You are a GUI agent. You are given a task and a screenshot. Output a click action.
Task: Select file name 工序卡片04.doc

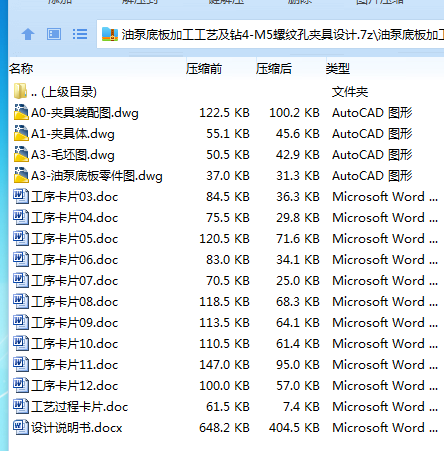point(75,218)
